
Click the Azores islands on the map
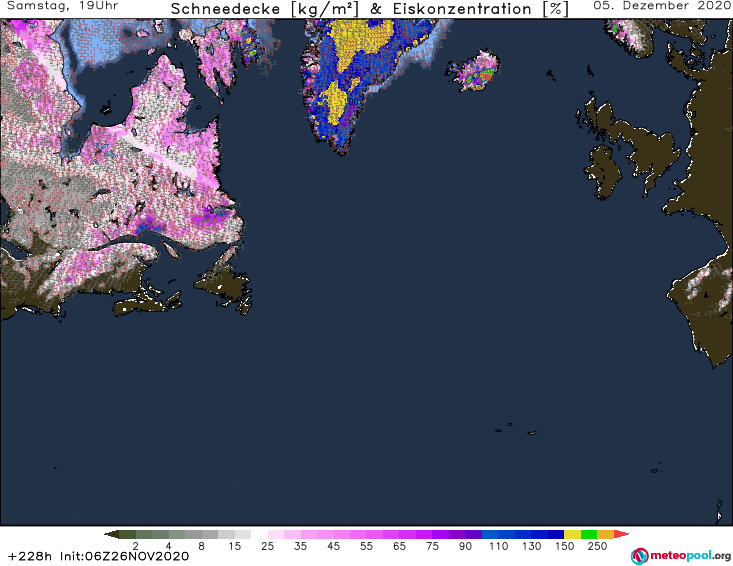tap(517, 429)
